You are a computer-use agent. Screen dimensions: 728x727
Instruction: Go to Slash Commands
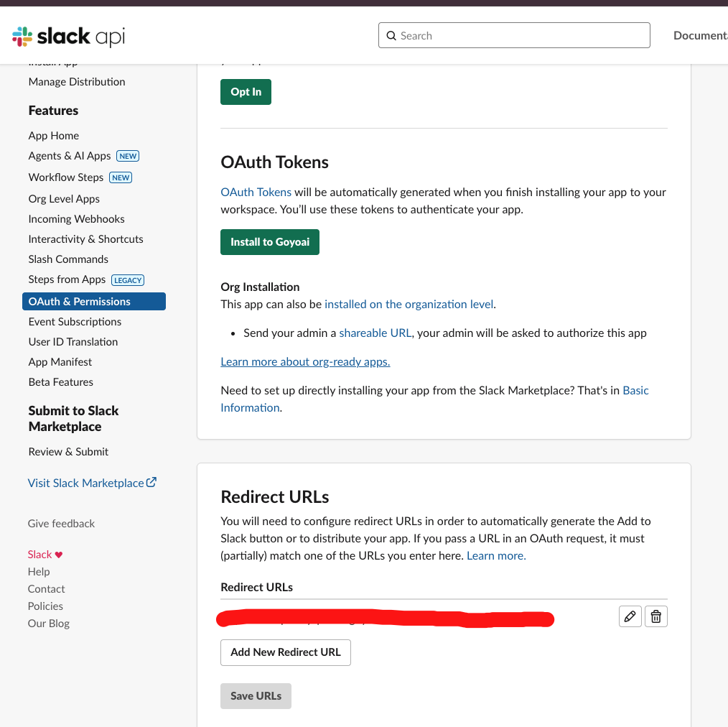click(x=68, y=259)
